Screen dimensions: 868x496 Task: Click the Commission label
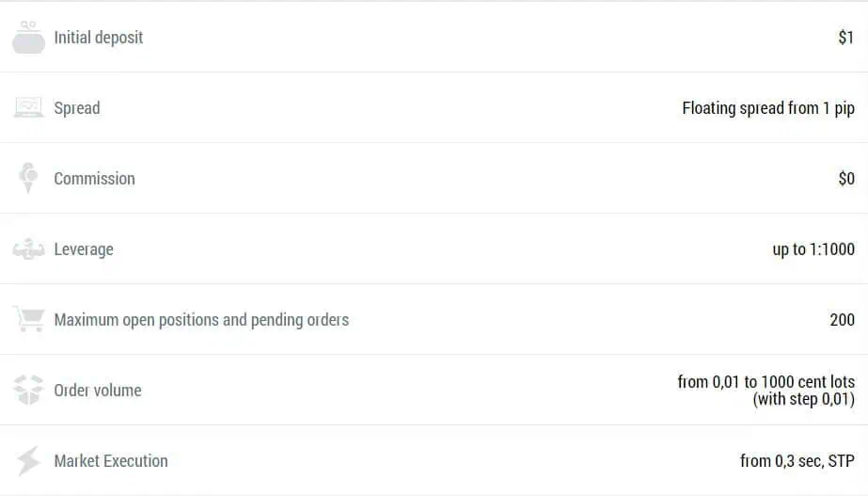click(x=95, y=179)
